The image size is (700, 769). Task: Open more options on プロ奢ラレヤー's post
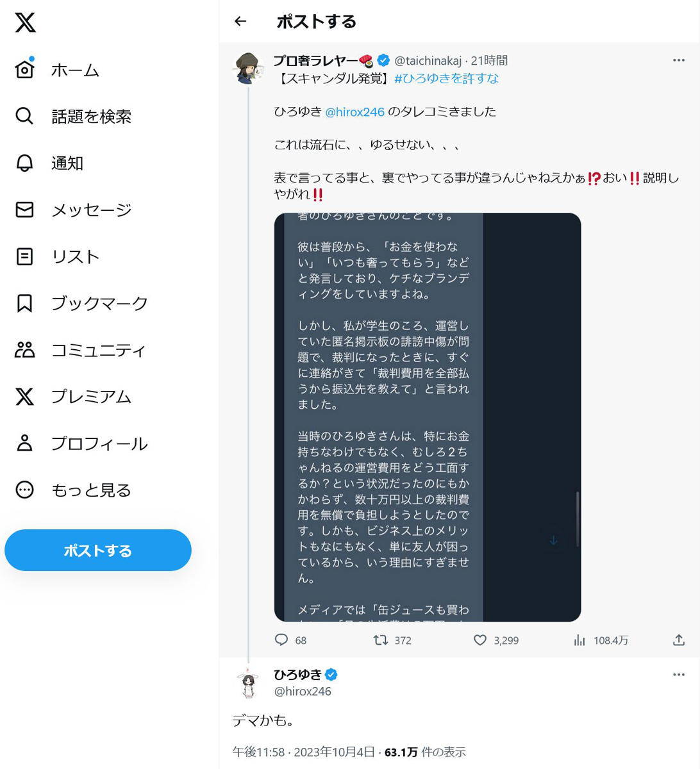679,60
